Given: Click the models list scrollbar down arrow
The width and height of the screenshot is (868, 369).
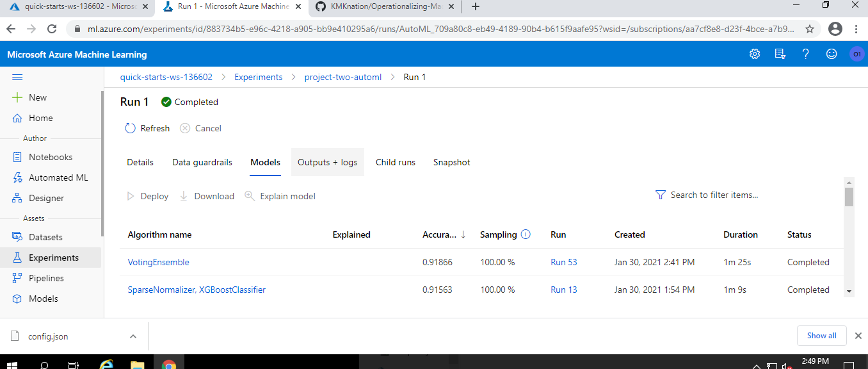Looking at the screenshot, I should [849, 291].
